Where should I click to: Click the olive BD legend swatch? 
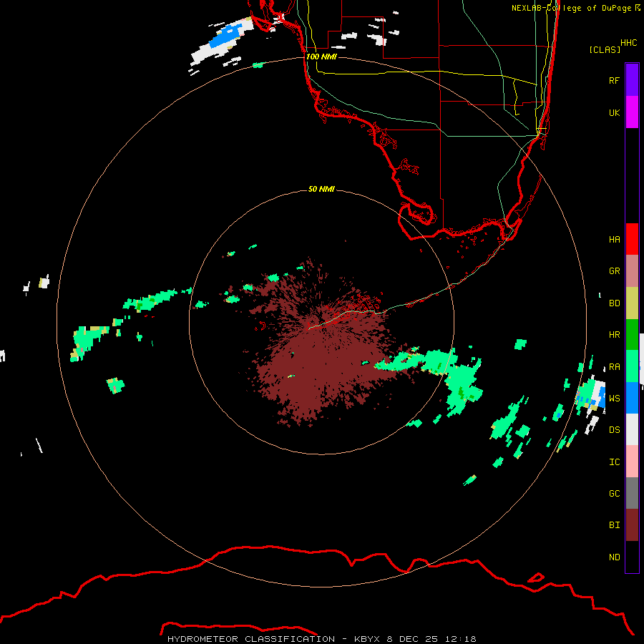pyautogui.click(x=632, y=303)
